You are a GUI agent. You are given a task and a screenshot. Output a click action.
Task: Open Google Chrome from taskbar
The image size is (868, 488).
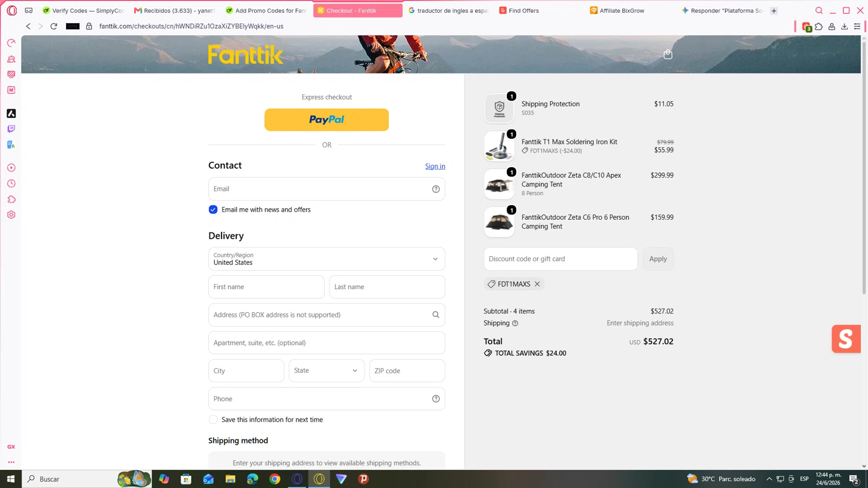tap(275, 479)
